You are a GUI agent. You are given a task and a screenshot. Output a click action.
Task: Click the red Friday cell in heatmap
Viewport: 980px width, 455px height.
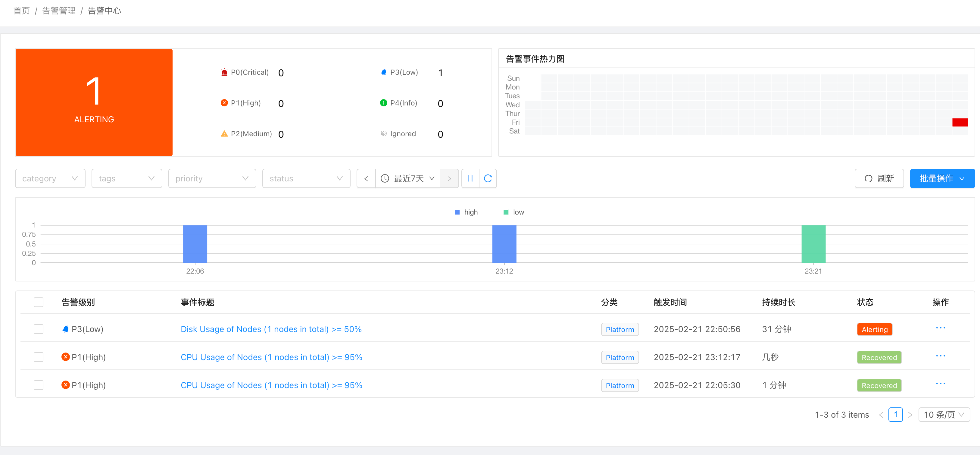(960, 122)
